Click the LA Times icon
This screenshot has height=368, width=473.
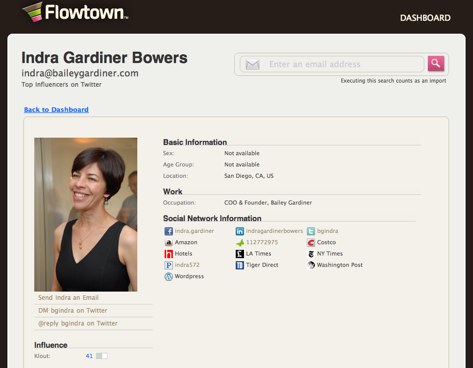(240, 254)
